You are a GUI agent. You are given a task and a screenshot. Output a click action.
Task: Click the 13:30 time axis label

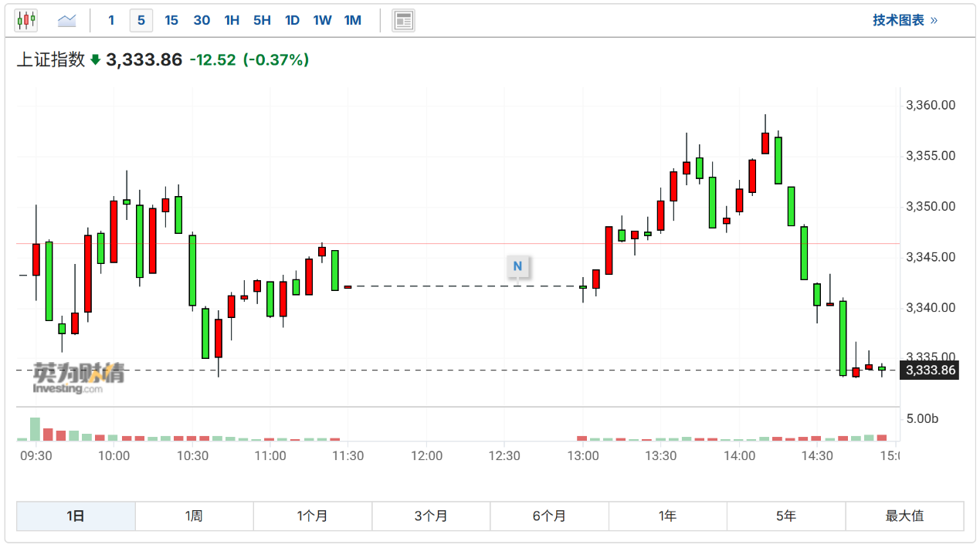(x=660, y=456)
